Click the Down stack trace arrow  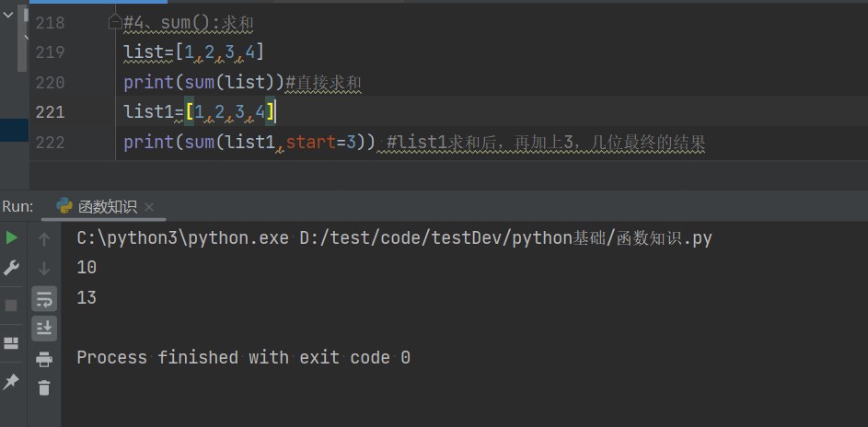tap(43, 269)
